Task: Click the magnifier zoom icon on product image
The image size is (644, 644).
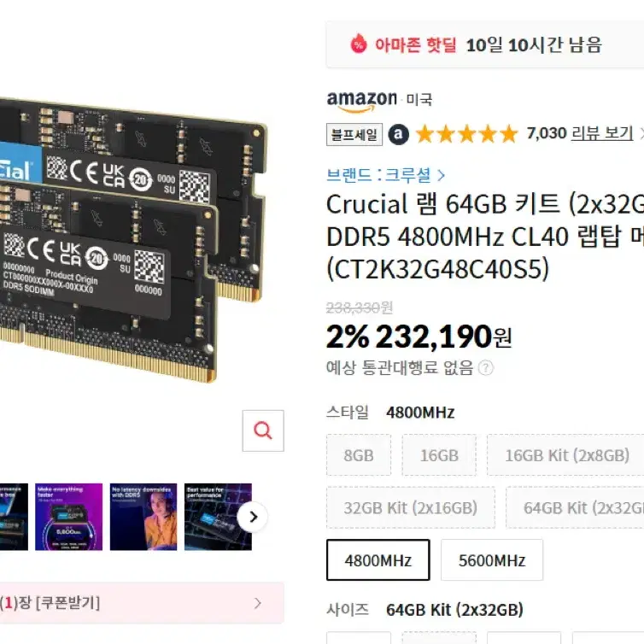Action: tap(263, 430)
